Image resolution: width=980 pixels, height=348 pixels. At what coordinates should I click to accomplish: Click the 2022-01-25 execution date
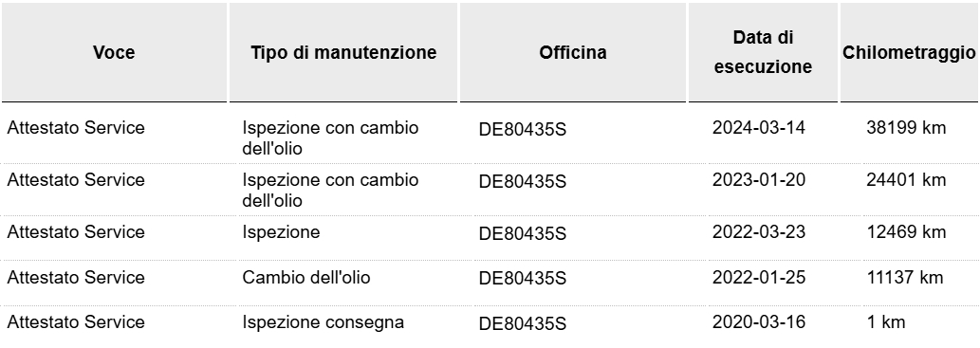pos(759,278)
